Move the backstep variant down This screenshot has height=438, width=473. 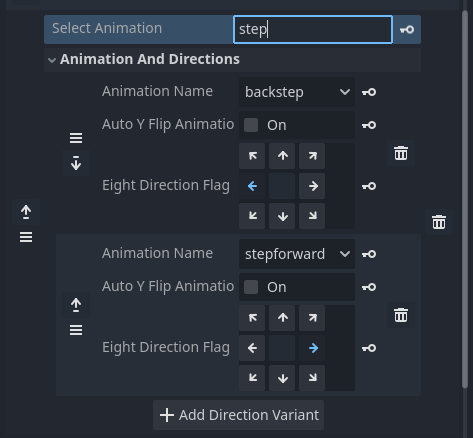click(x=76, y=163)
